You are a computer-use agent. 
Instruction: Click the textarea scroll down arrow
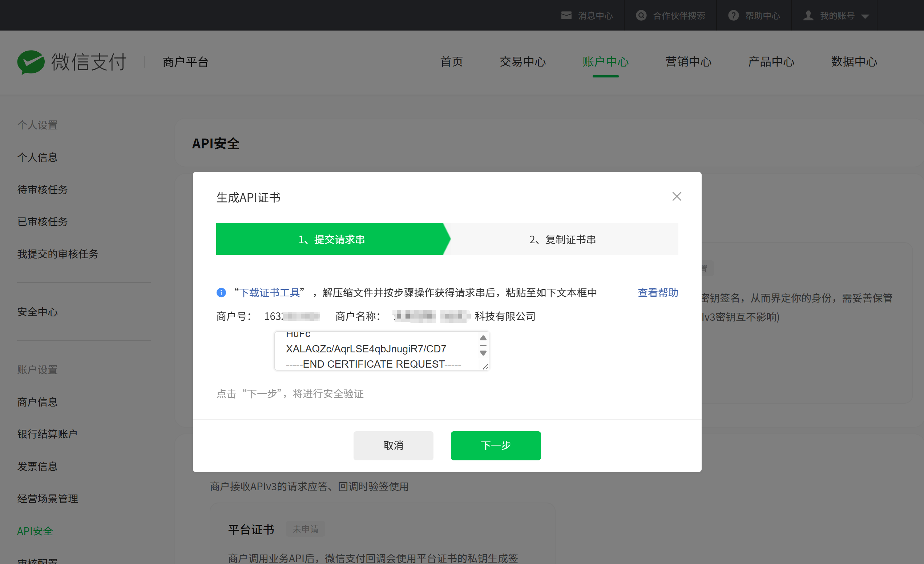pyautogui.click(x=483, y=353)
